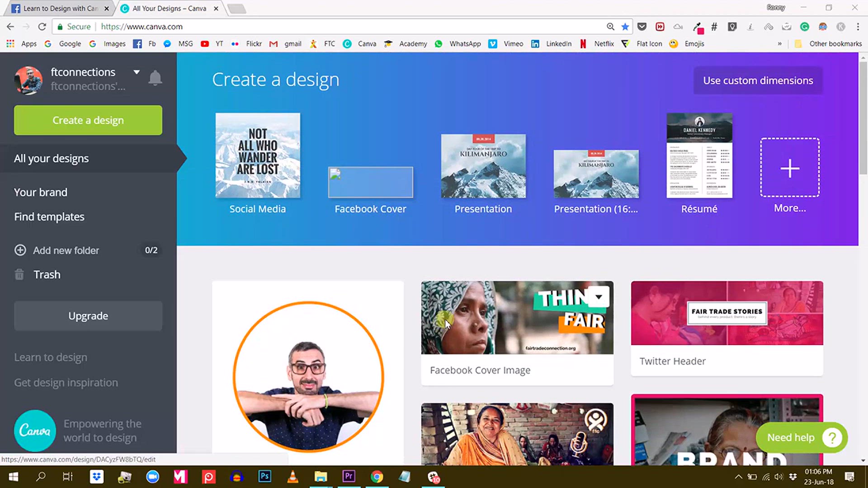Click the More designs plus tile
Viewport: 868px width, 488px height.
789,168
